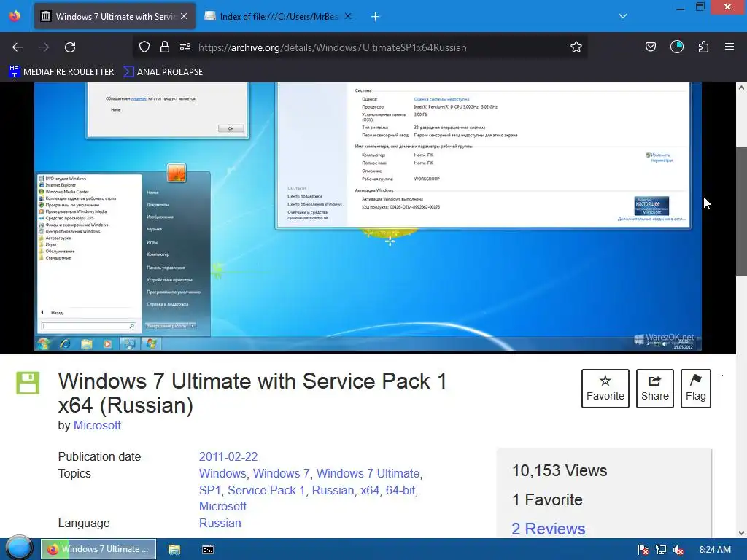Reload the current page
The width and height of the screenshot is (747, 560).
[70, 47]
